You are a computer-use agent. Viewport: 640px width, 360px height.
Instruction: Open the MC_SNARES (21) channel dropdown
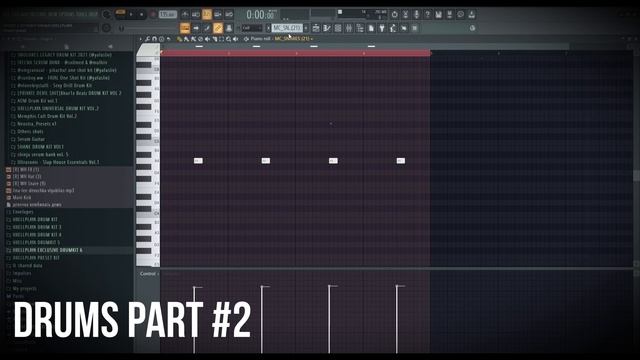[294, 39]
